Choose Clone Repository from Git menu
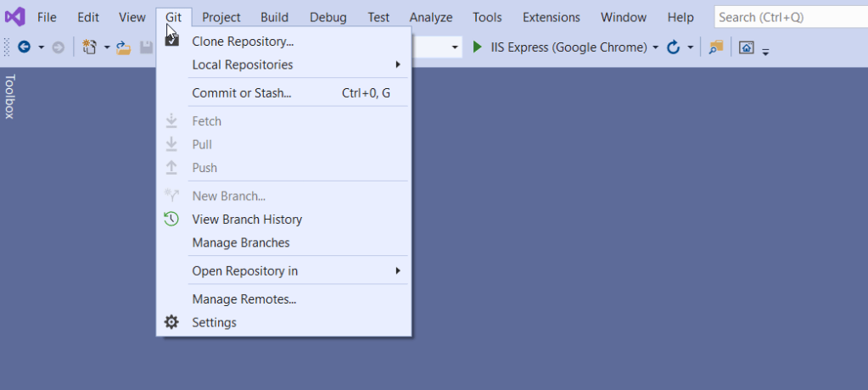This screenshot has height=390, width=868. click(243, 41)
